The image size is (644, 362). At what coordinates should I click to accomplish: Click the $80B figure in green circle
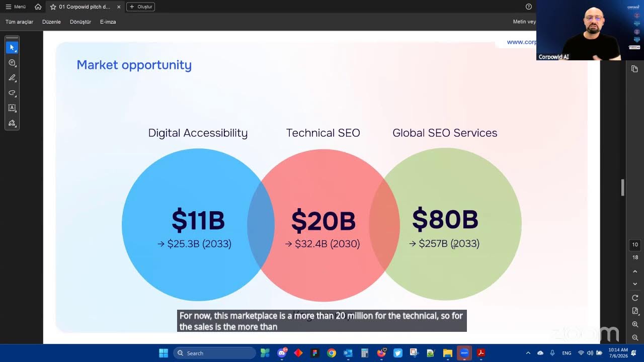point(445,219)
